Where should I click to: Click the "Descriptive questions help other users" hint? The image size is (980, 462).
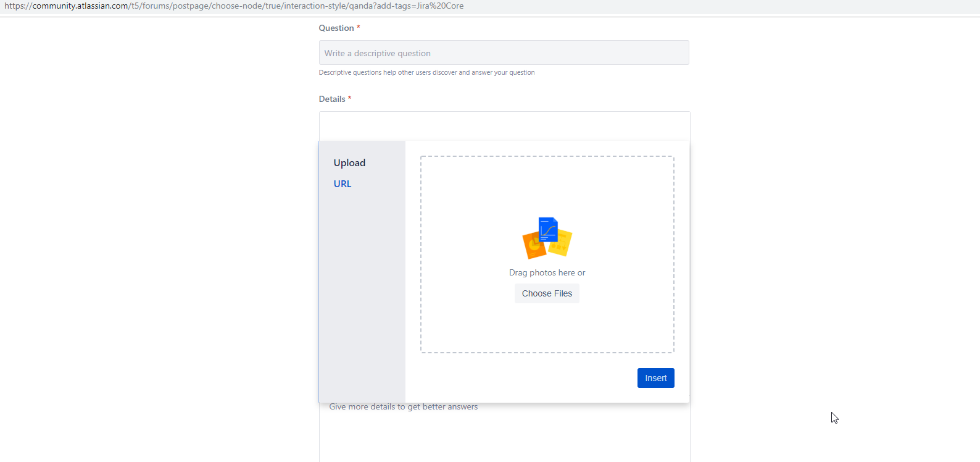click(x=426, y=72)
